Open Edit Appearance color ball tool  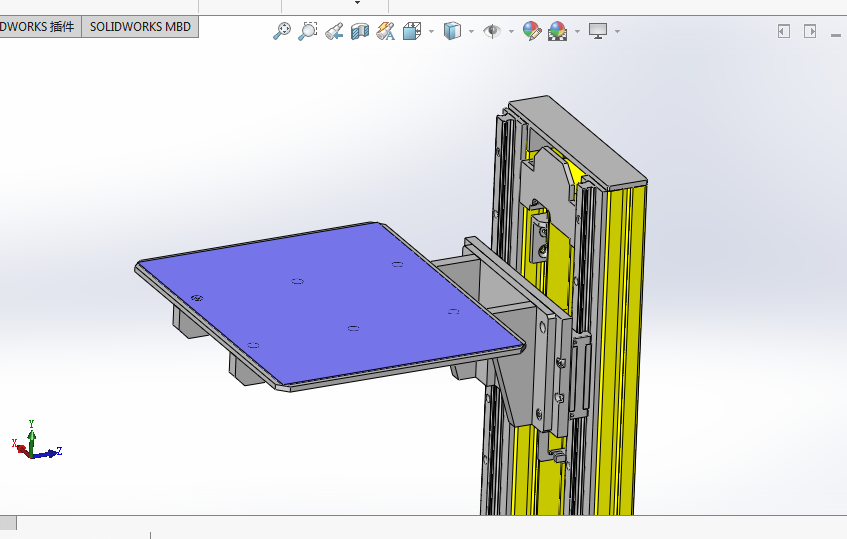[x=532, y=31]
